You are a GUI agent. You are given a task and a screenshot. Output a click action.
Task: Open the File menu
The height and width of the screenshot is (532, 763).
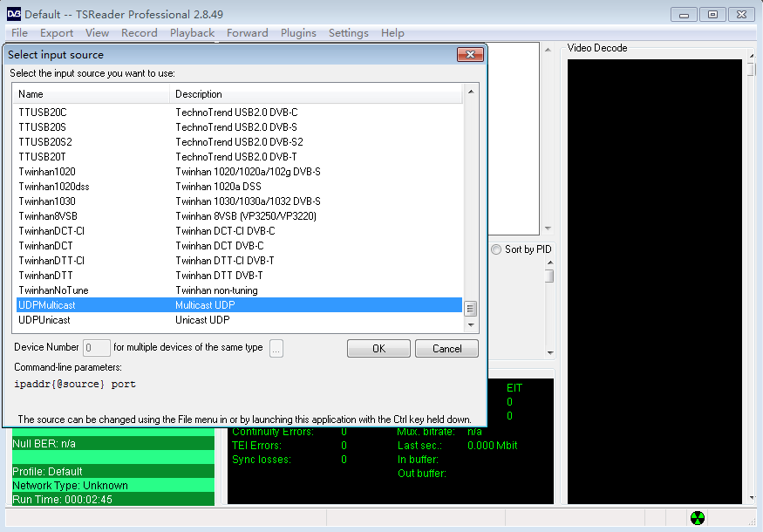19,33
